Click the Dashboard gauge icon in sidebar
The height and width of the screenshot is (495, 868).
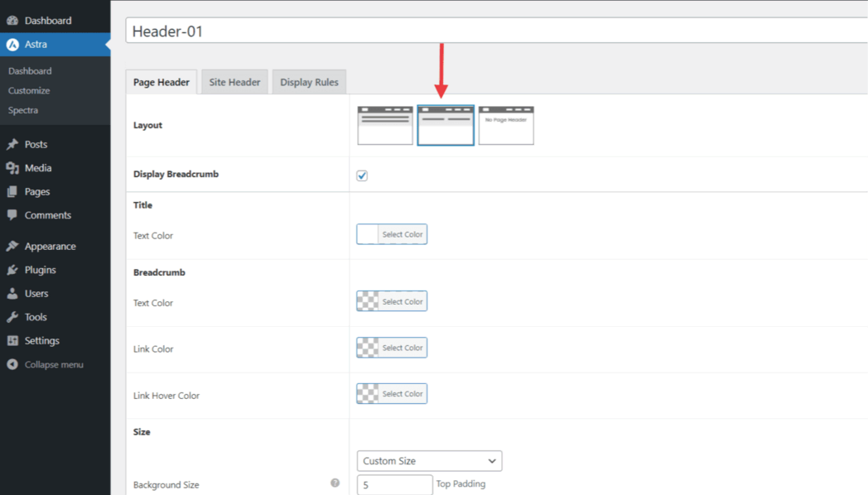point(12,21)
